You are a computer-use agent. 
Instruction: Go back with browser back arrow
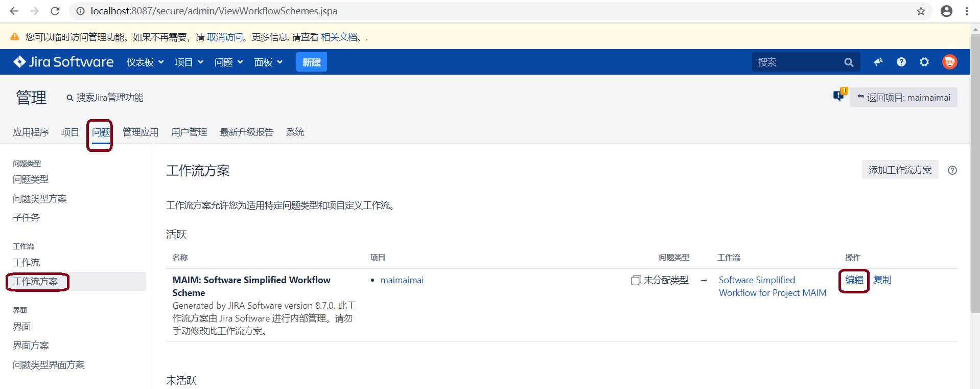point(14,11)
